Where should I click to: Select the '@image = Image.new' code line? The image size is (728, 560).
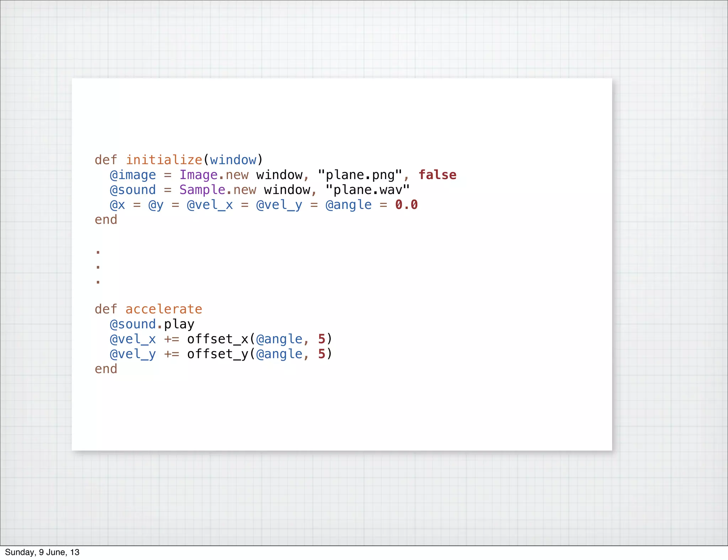point(283,175)
